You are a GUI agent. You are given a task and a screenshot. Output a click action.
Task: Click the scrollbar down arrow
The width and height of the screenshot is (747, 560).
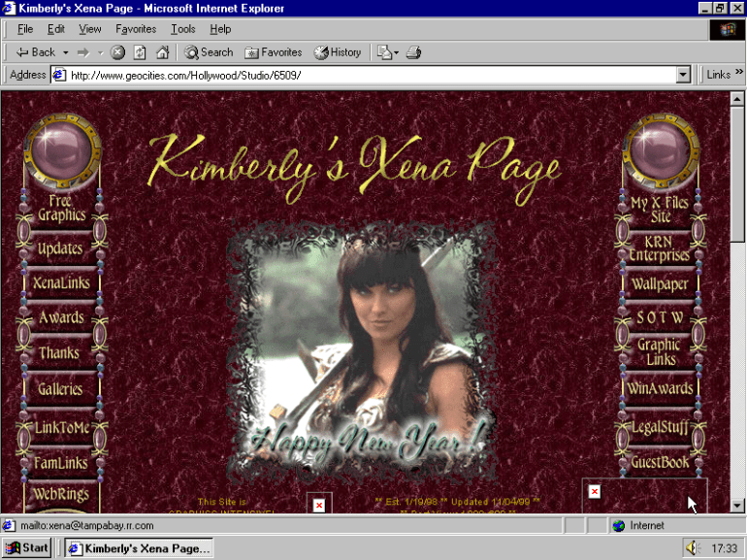tap(737, 506)
